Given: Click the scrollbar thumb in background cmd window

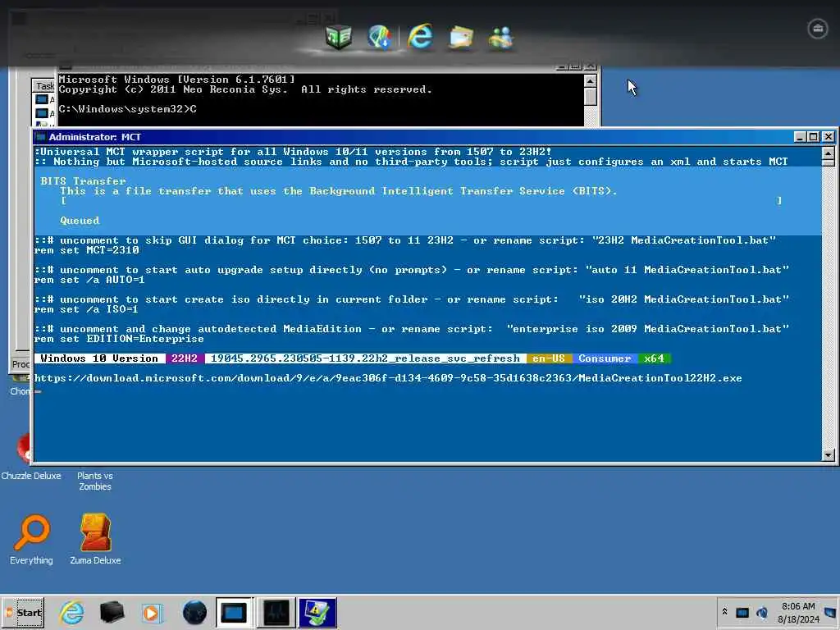Looking at the screenshot, I should (x=590, y=97).
